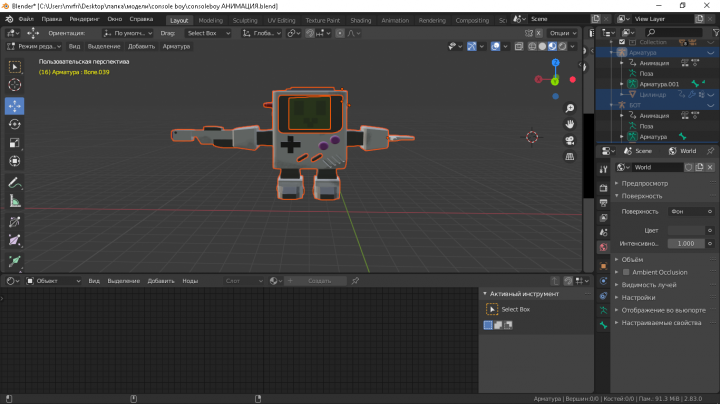Toggle the Collection exclude checkbox in outliner
Viewport: 720px width, 404px height.
pos(622,42)
